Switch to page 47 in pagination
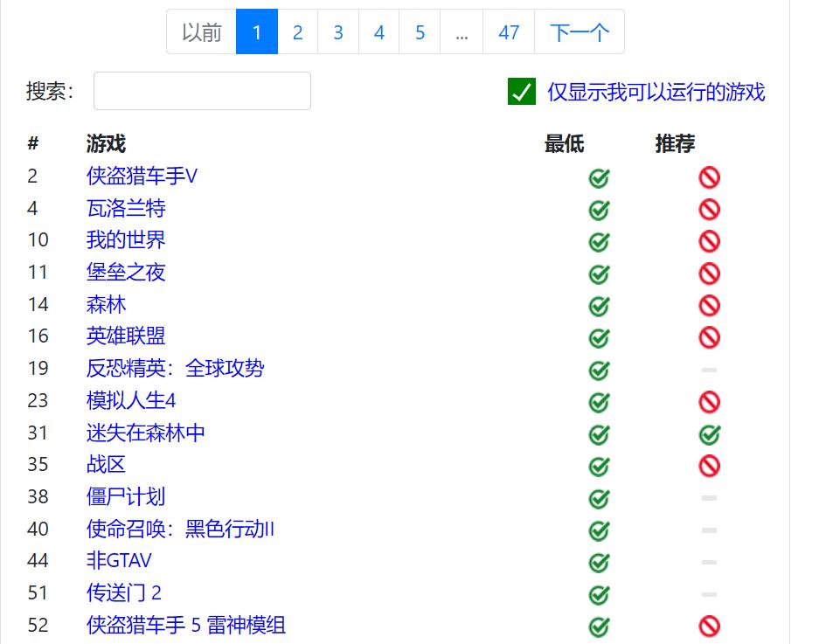This screenshot has width=819, height=644. coord(509,31)
